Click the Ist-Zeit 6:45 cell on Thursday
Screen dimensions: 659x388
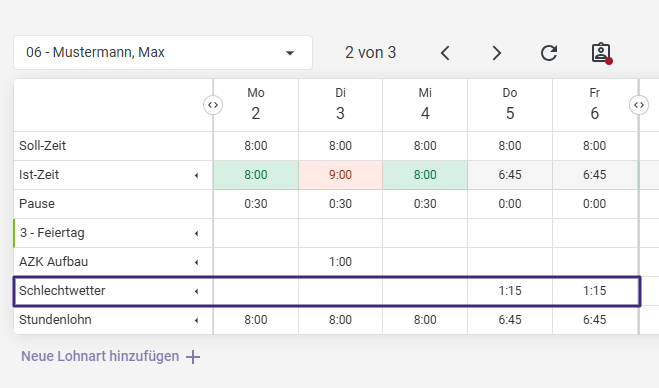(510, 175)
